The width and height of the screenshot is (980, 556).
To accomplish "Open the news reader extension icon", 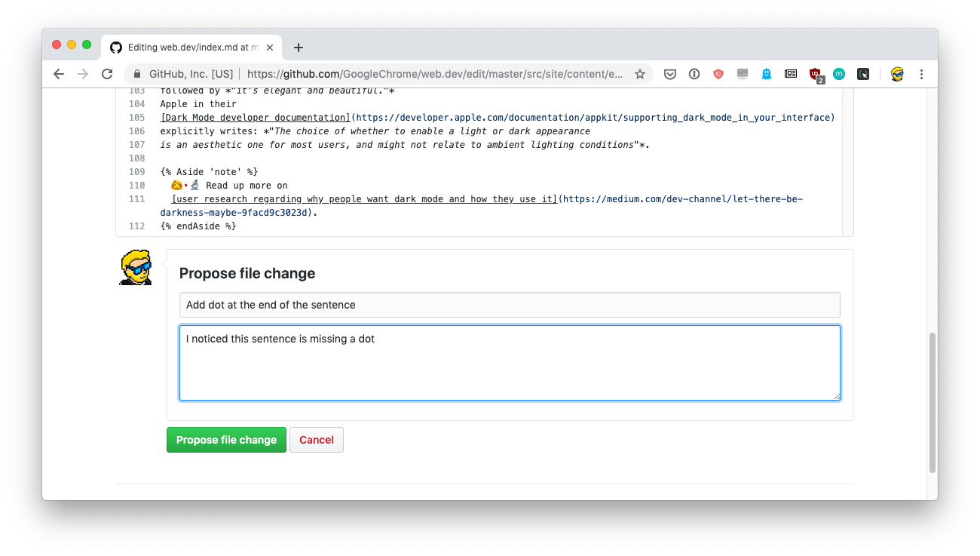I will (x=790, y=73).
